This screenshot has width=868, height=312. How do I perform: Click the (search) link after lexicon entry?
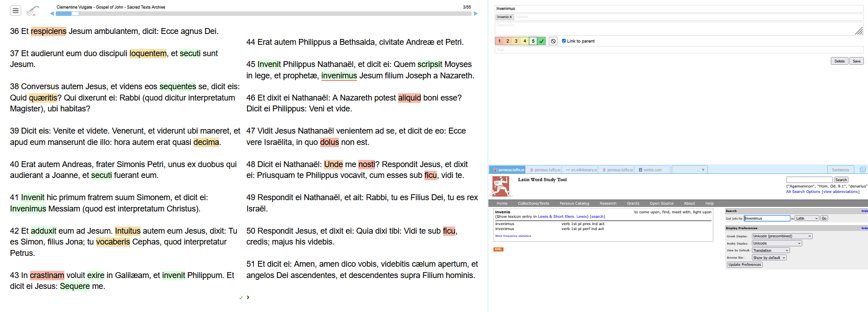tap(597, 216)
